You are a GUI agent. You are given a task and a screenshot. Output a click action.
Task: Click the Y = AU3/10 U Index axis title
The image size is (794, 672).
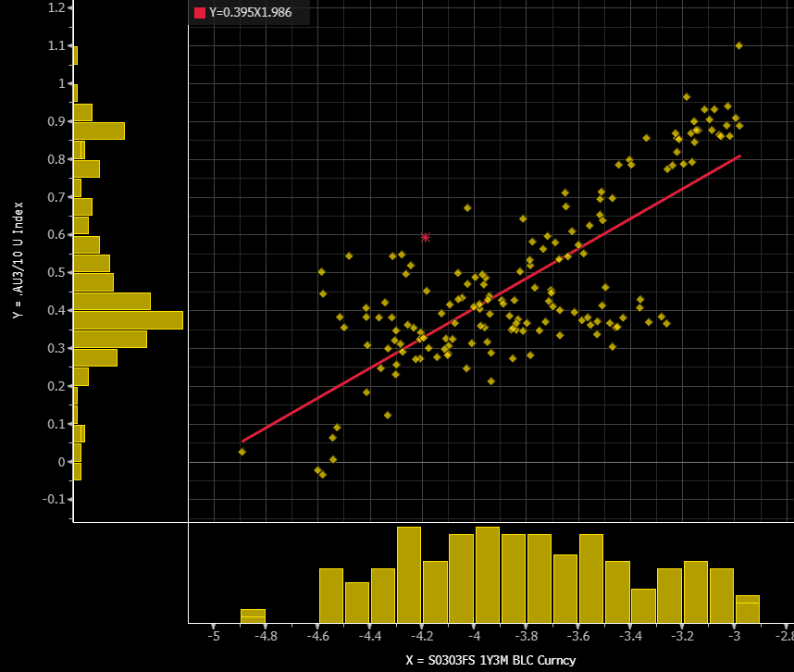18,261
